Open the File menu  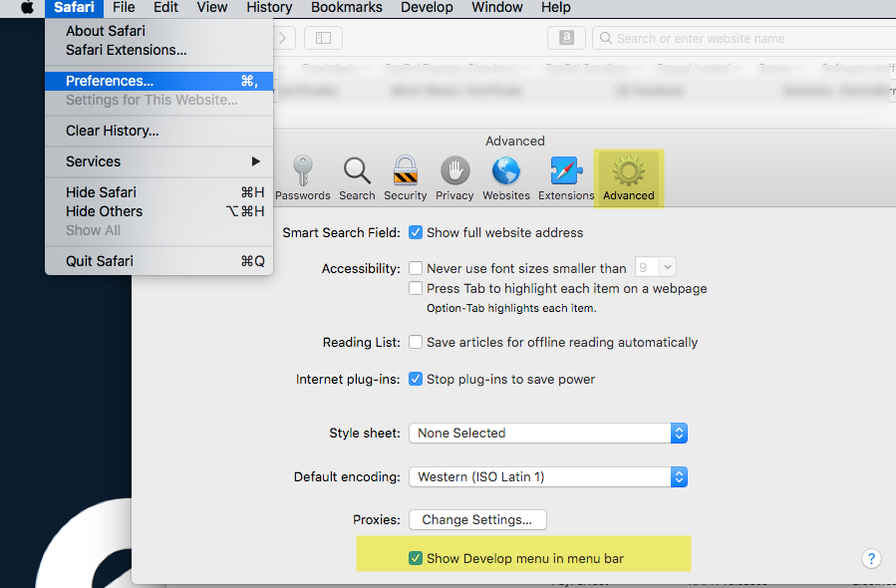click(x=124, y=7)
